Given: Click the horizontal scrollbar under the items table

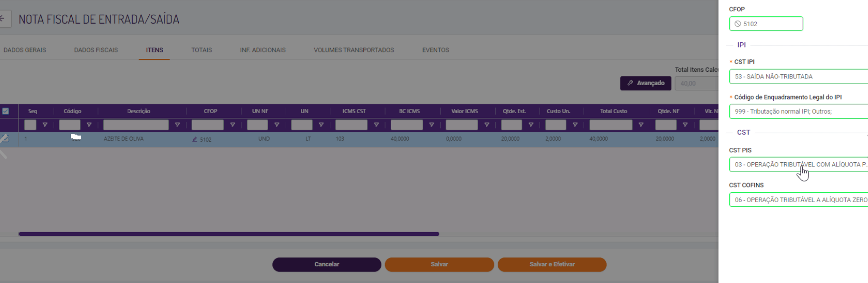Looking at the screenshot, I should coord(229,234).
